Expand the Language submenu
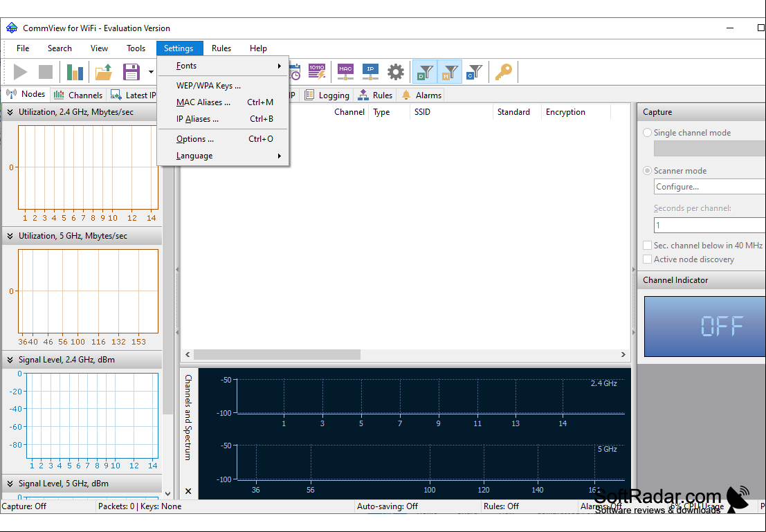This screenshot has width=766, height=532. pyautogui.click(x=224, y=156)
